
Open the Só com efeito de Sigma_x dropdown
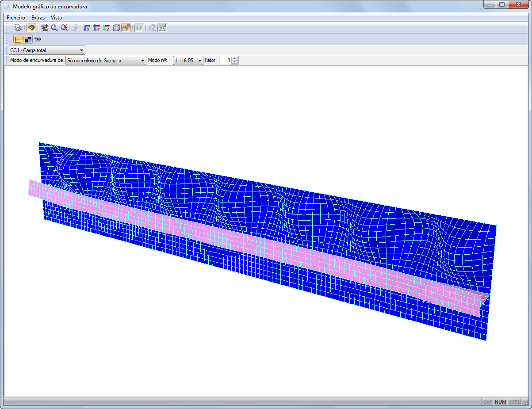[106, 61]
